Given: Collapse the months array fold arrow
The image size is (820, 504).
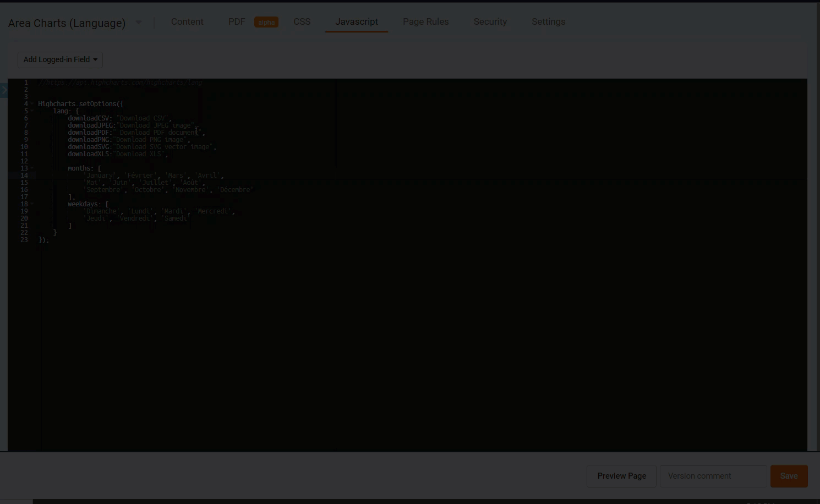Looking at the screenshot, I should coord(32,168).
